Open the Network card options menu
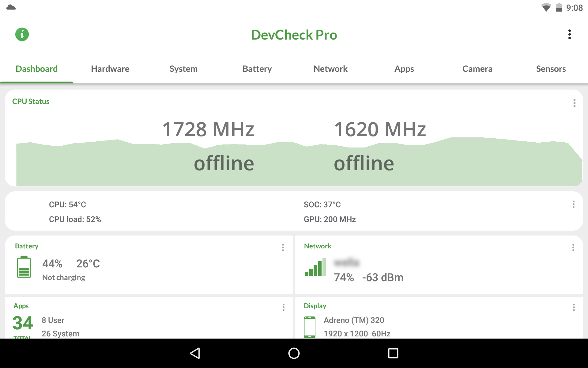This screenshot has height=368, width=588. pyautogui.click(x=574, y=247)
